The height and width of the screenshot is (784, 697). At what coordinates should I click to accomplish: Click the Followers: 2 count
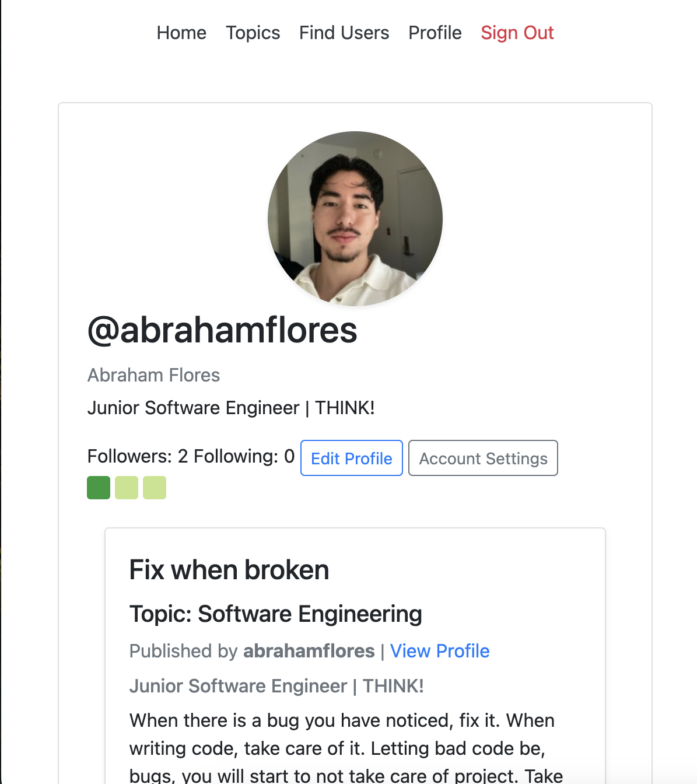[x=138, y=456]
